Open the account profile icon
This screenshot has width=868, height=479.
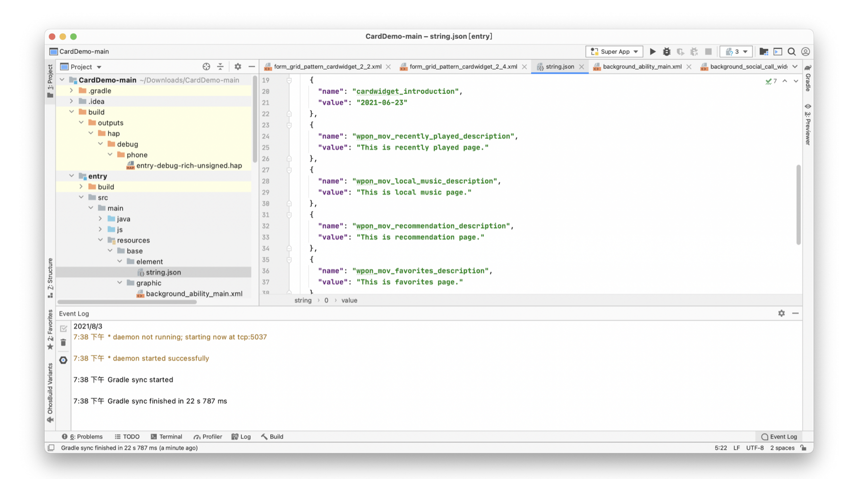[806, 51]
